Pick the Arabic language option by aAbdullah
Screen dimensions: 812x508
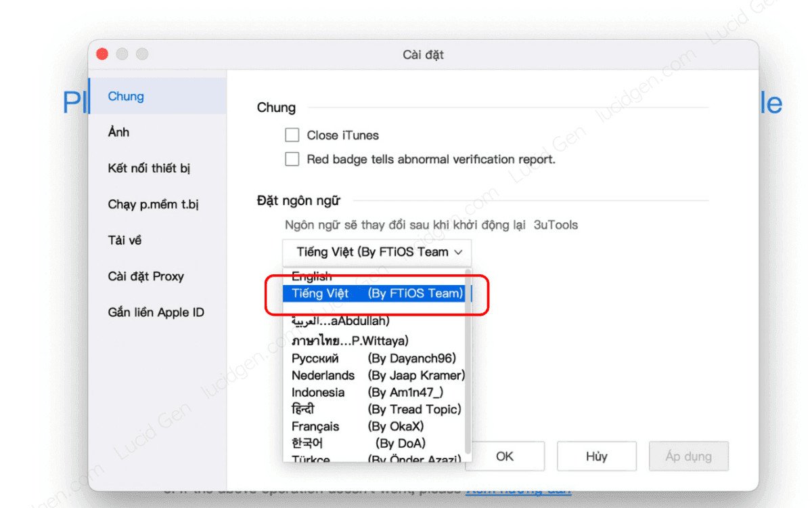[374, 321]
